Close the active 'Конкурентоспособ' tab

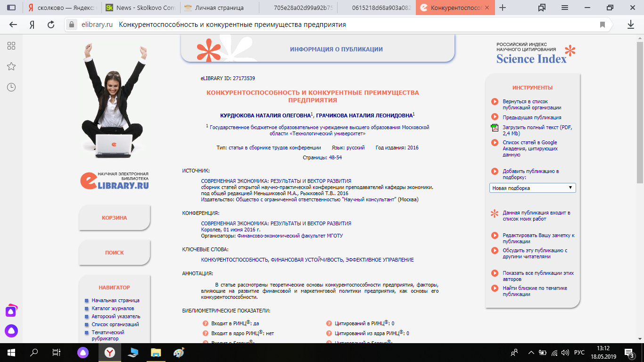[487, 8]
